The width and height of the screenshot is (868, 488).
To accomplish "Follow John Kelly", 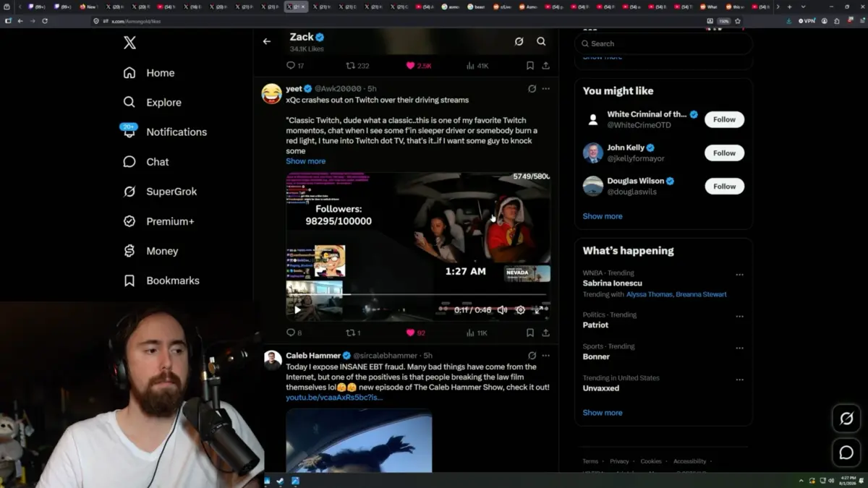I will pyautogui.click(x=724, y=153).
